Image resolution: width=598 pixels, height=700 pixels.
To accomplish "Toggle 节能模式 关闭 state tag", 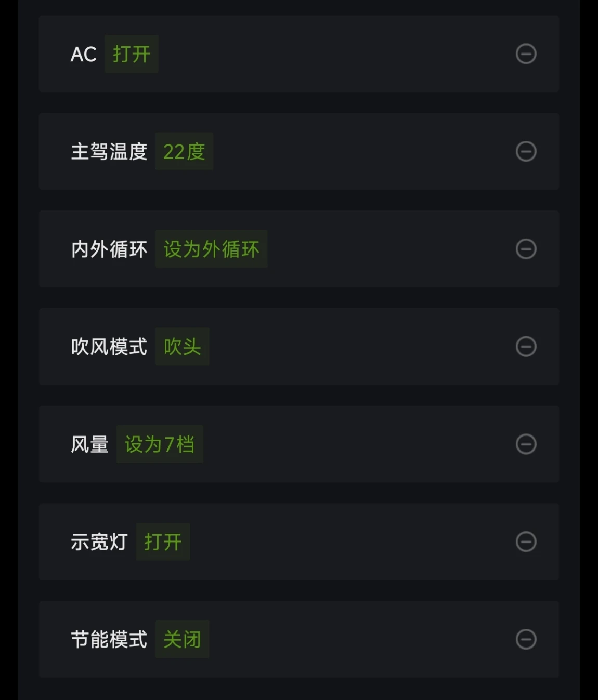I will click(x=182, y=640).
